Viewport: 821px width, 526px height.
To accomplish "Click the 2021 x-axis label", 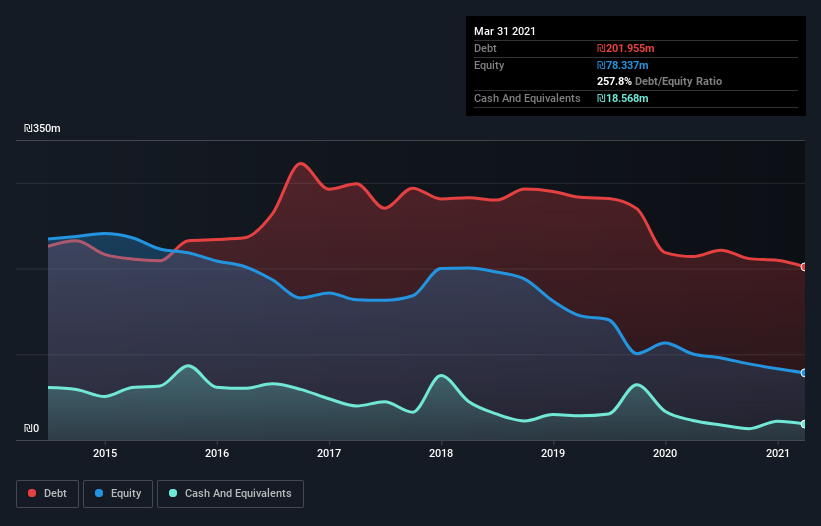I will pos(778,453).
